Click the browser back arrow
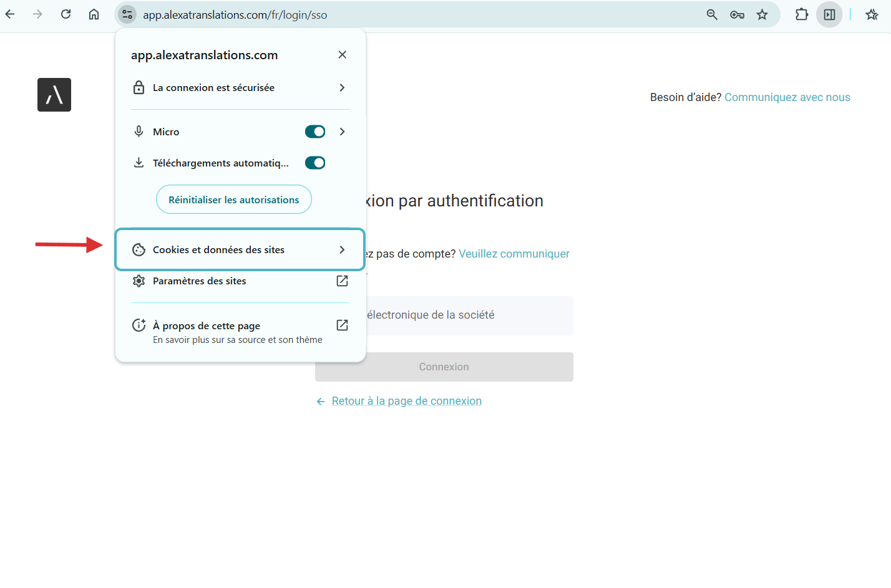 [10, 14]
